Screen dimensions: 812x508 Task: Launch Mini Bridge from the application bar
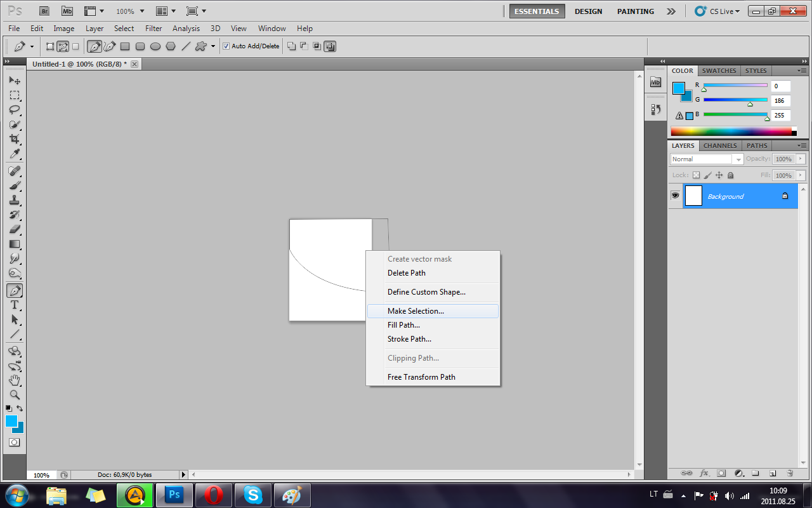[x=67, y=11]
